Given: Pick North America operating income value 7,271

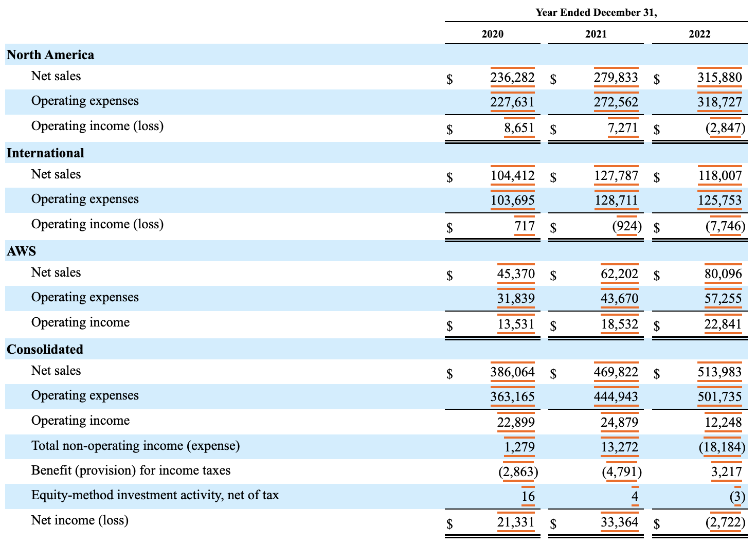Looking at the screenshot, I should click(x=623, y=128).
